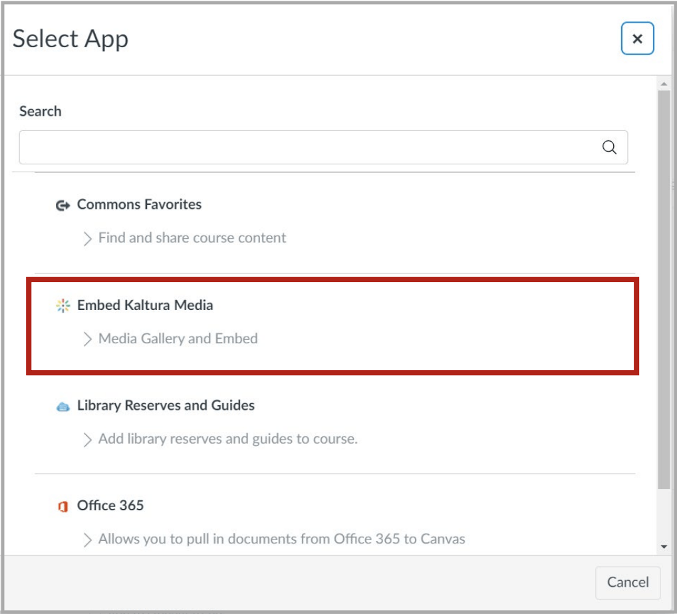
Task: Click the orange Office icon at the bottom
Action: (63, 506)
